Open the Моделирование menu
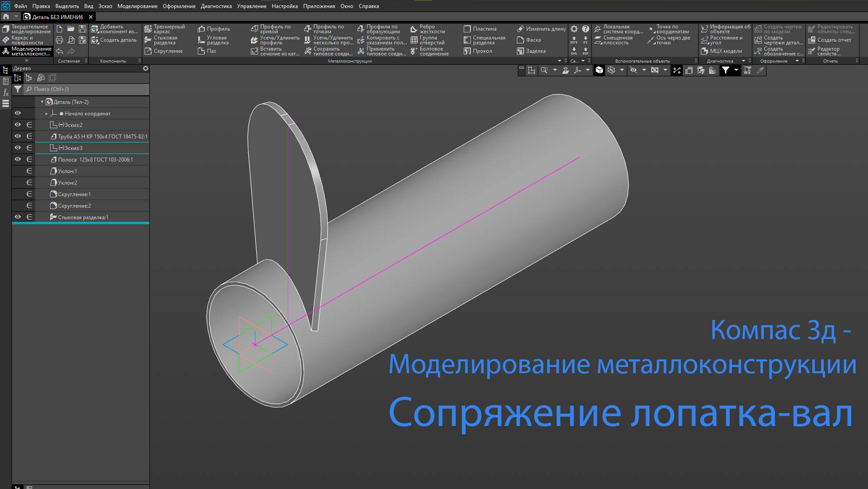Screen dimensions: 868x489 pyautogui.click(x=137, y=6)
